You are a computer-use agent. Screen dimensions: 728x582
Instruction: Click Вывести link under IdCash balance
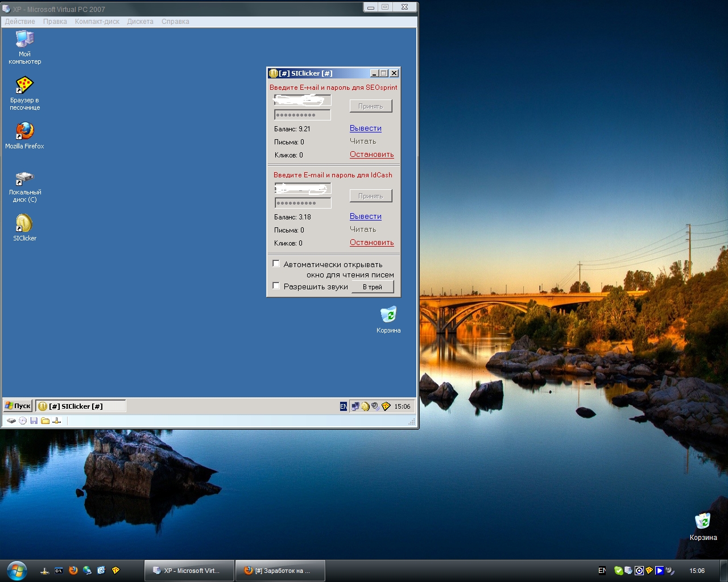coord(366,217)
